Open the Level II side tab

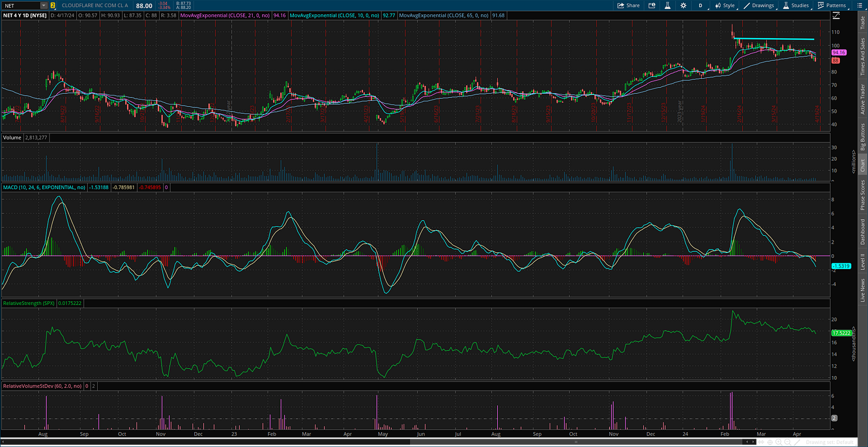(x=862, y=263)
